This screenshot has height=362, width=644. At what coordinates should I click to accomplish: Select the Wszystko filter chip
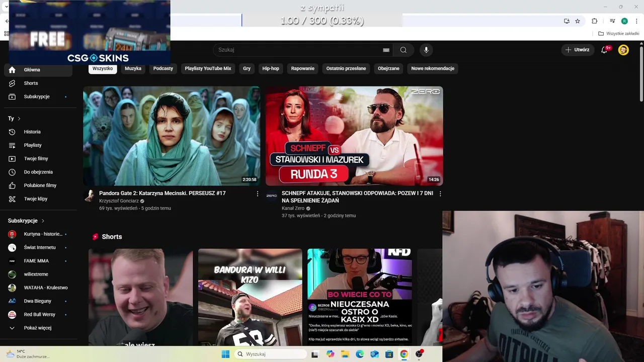(103, 68)
